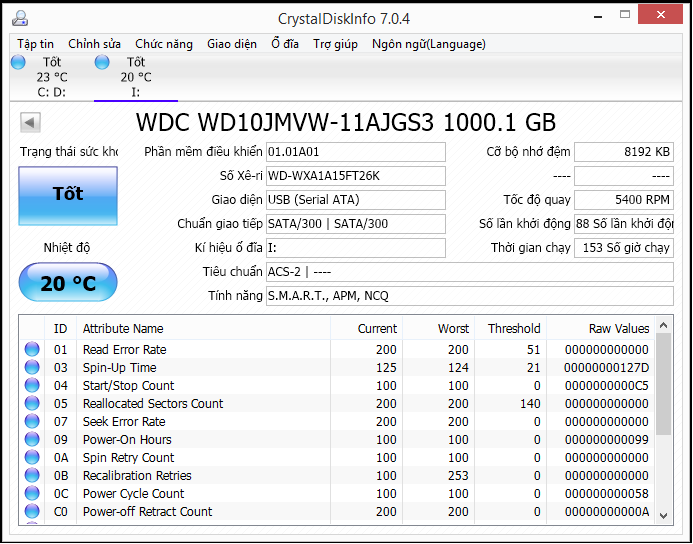
Task: Click status orb for Power Cycle Count
Action: tap(32, 494)
